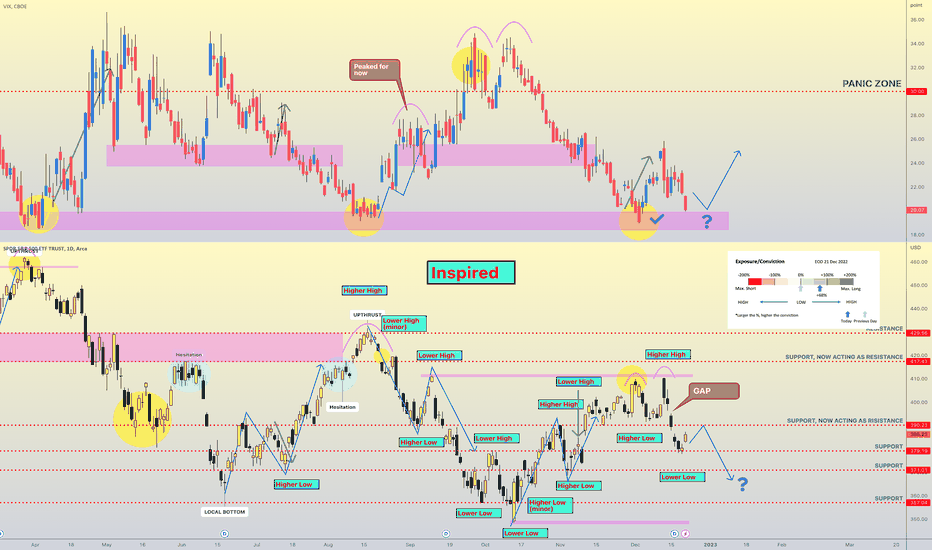The height and width of the screenshot is (550, 932).
Task: Click the 2023 label on time axis
Action: (710, 544)
